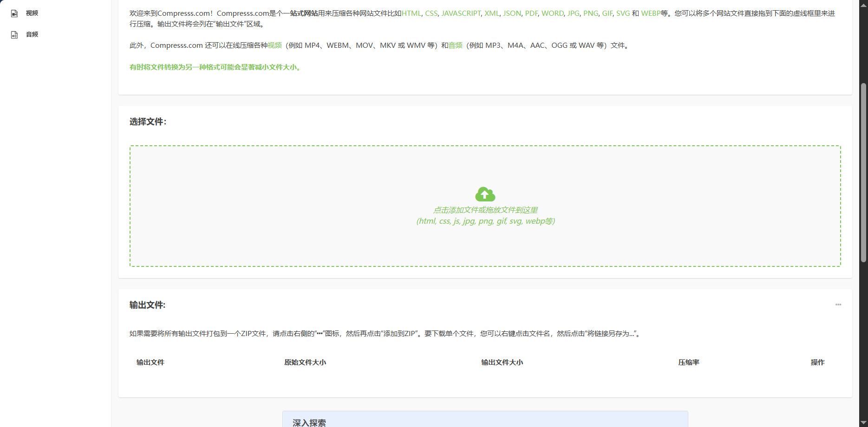
Task: Click the audio file icon in sidebar
Action: pos(14,35)
